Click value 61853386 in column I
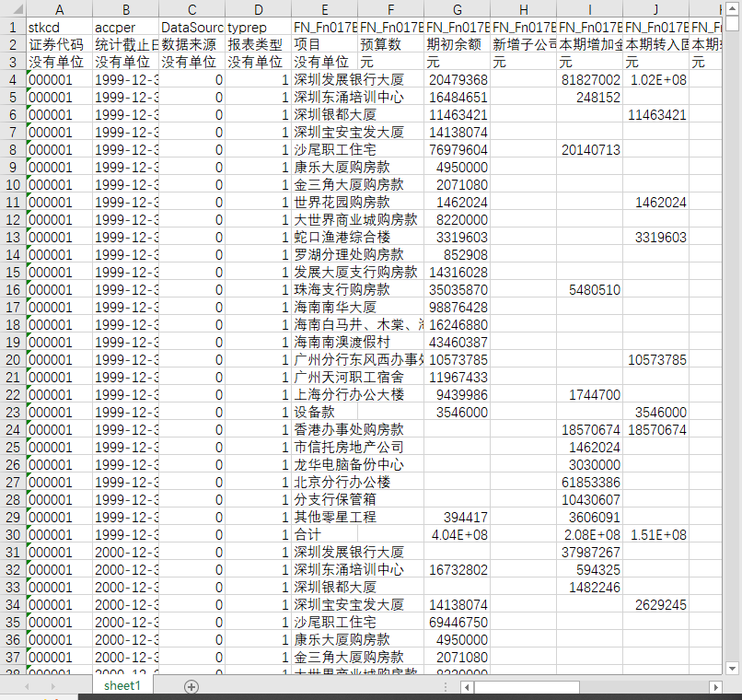Viewport: 742px width, 700px height. (589, 483)
